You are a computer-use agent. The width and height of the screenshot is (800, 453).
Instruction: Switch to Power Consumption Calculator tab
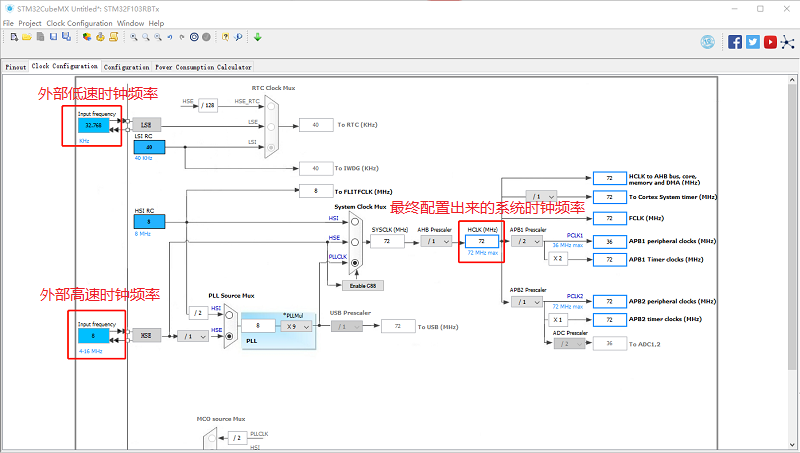coord(203,67)
